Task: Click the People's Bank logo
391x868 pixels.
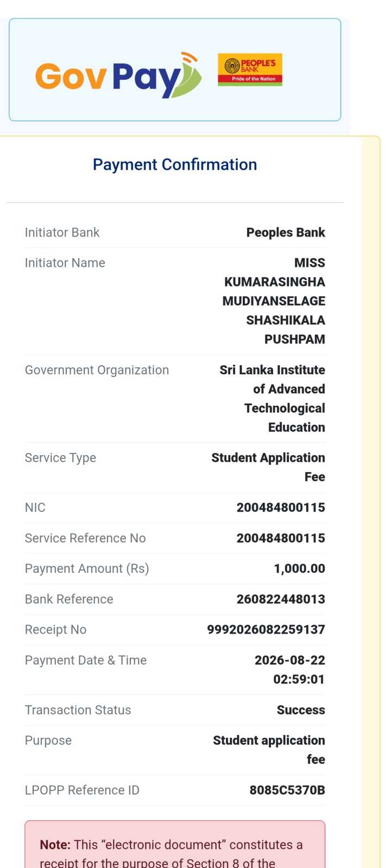Action: pos(250,69)
